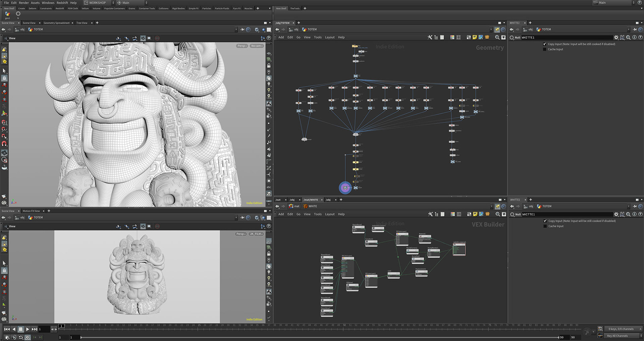Click Add in WHITE material network menu
The width and height of the screenshot is (644, 341).
(281, 214)
